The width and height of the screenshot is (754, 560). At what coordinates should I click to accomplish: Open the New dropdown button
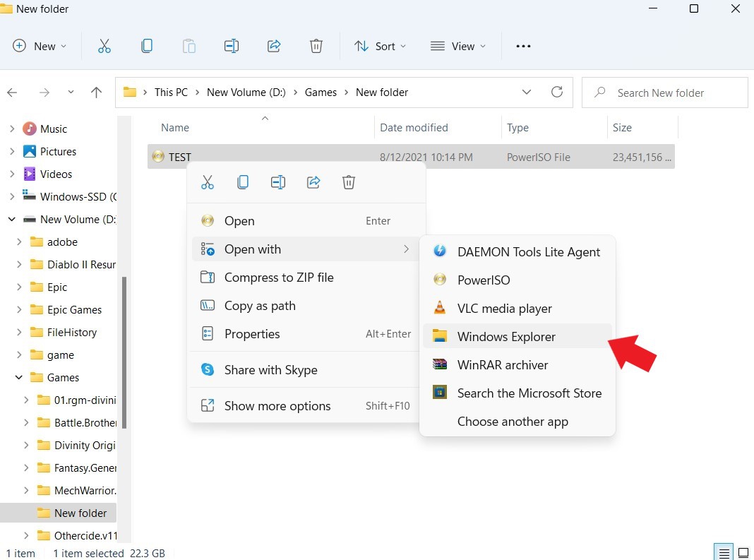tap(40, 46)
